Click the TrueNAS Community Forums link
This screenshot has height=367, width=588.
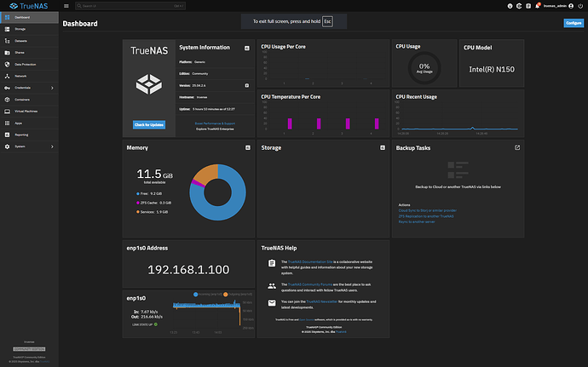tap(309, 284)
